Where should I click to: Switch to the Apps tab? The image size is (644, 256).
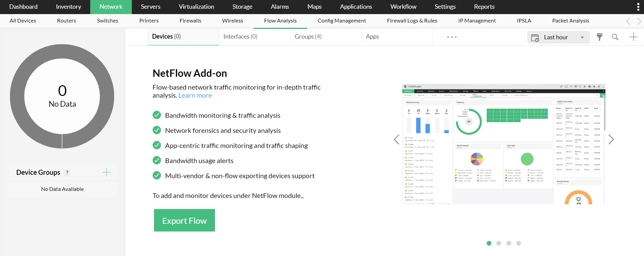tap(397, 37)
